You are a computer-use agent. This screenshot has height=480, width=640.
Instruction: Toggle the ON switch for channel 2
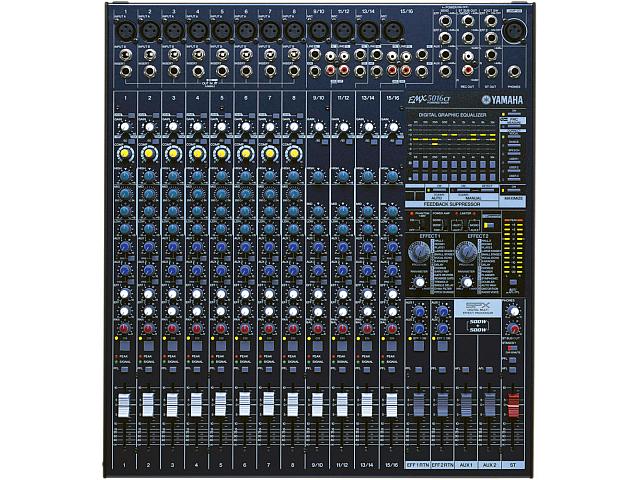click(x=149, y=344)
